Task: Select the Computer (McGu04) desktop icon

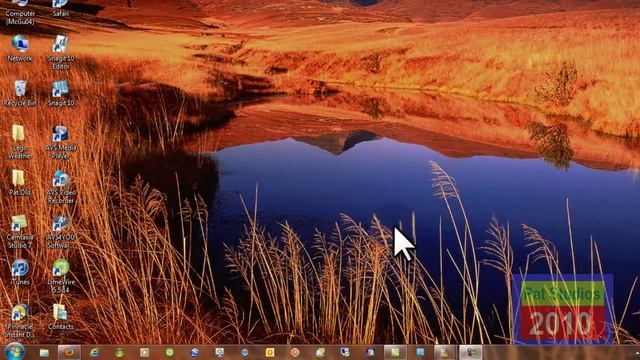Action: point(20,12)
